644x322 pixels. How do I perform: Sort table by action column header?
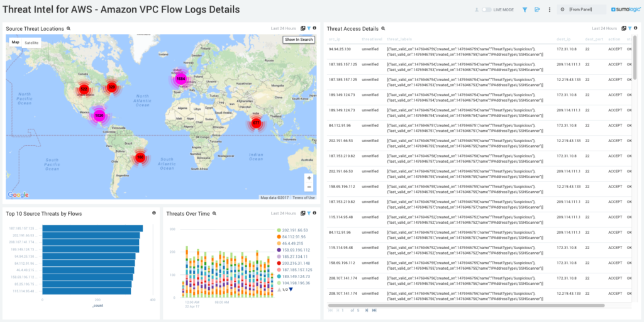[x=614, y=40]
